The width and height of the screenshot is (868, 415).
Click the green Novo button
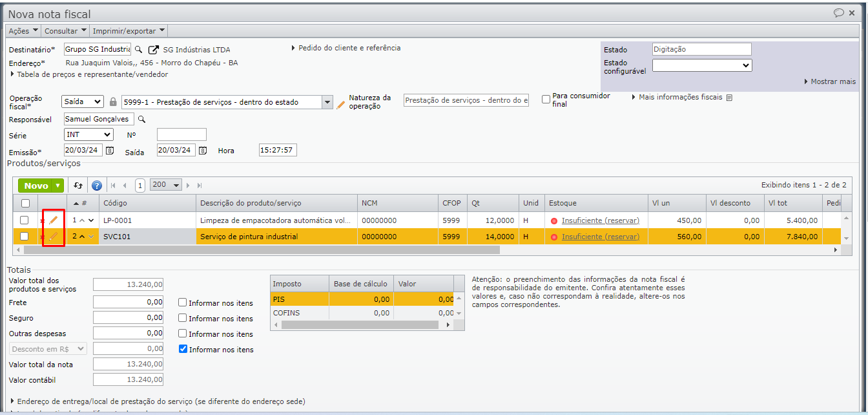click(37, 186)
